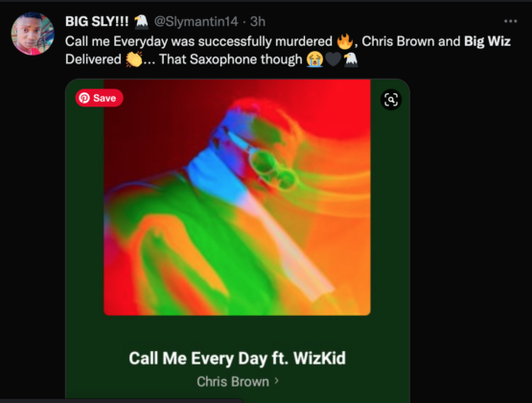The height and width of the screenshot is (403, 532).
Task: Click the eagle emoji after the heart
Action: point(351,59)
